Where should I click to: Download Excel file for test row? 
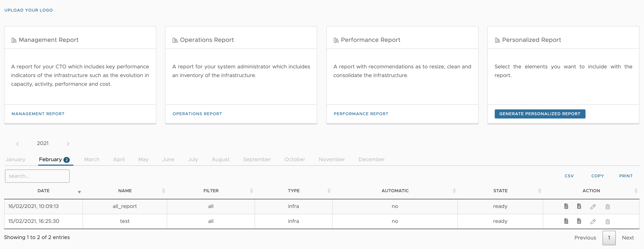(x=579, y=221)
